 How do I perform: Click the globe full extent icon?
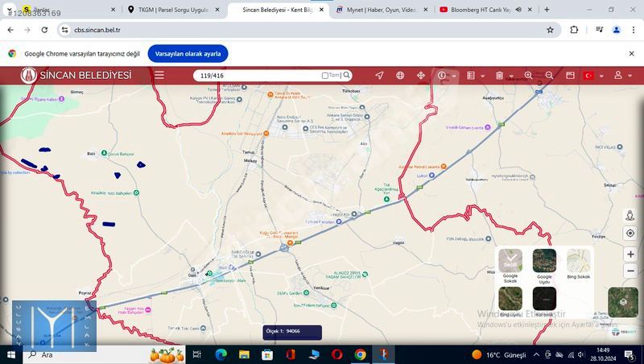pos(400,76)
